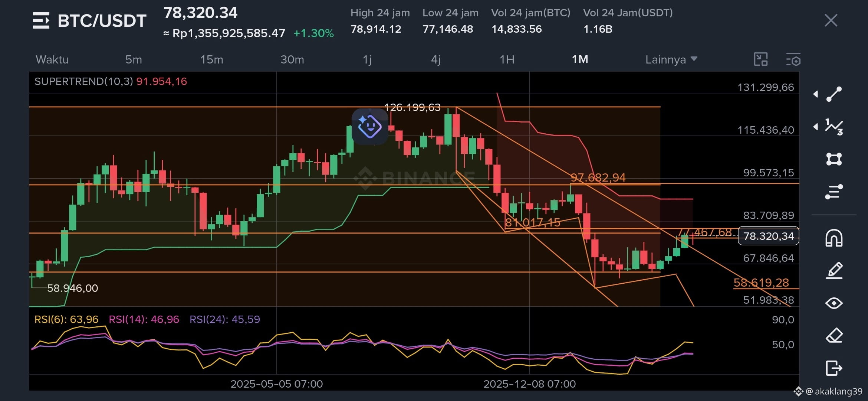Click the 81.017,15 drawn level label
The height and width of the screenshot is (401, 868).
533,222
